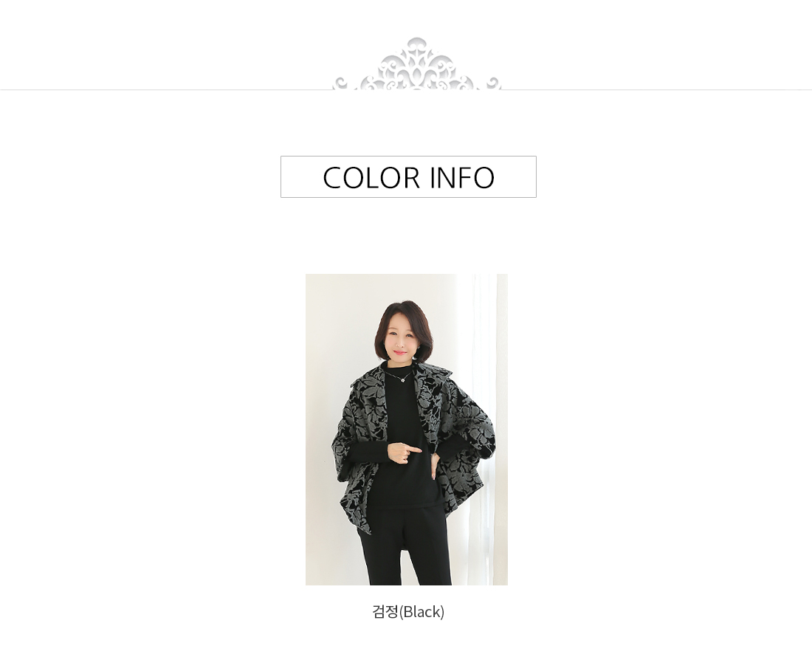The width and height of the screenshot is (812, 657).
Task: Click the small right swirl of ornament
Action: (494, 83)
